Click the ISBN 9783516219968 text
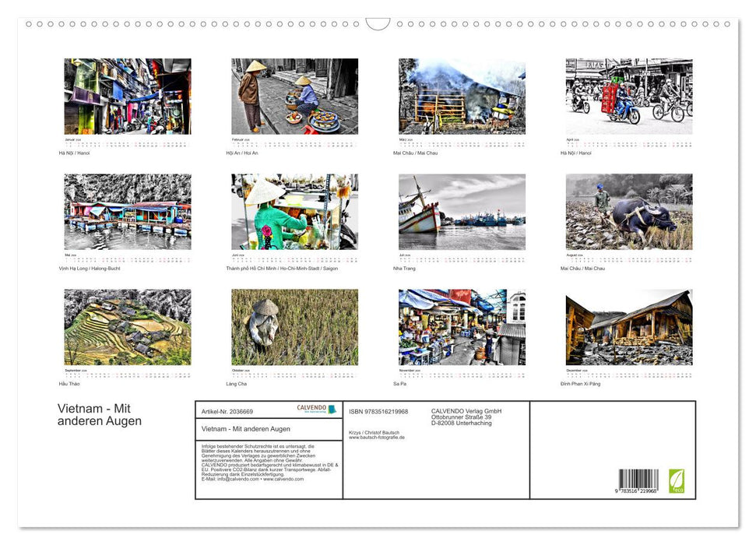 [378, 411]
